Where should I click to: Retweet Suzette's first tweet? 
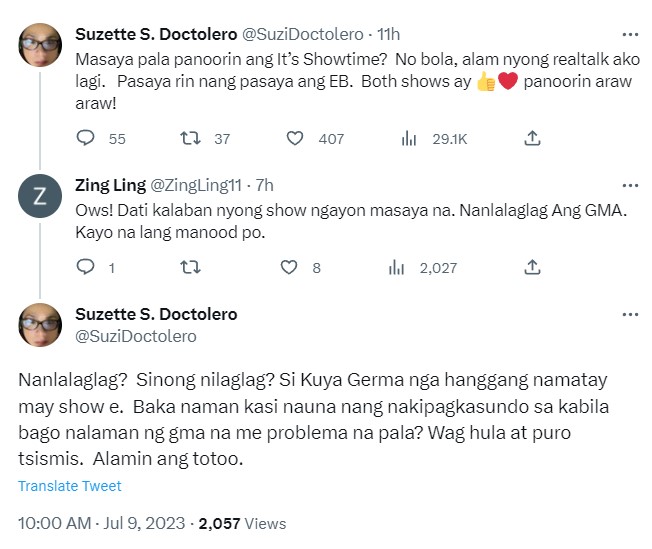(x=189, y=139)
